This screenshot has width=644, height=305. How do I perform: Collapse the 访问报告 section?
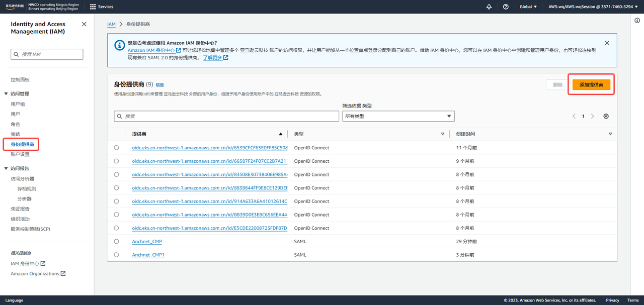coord(6,168)
